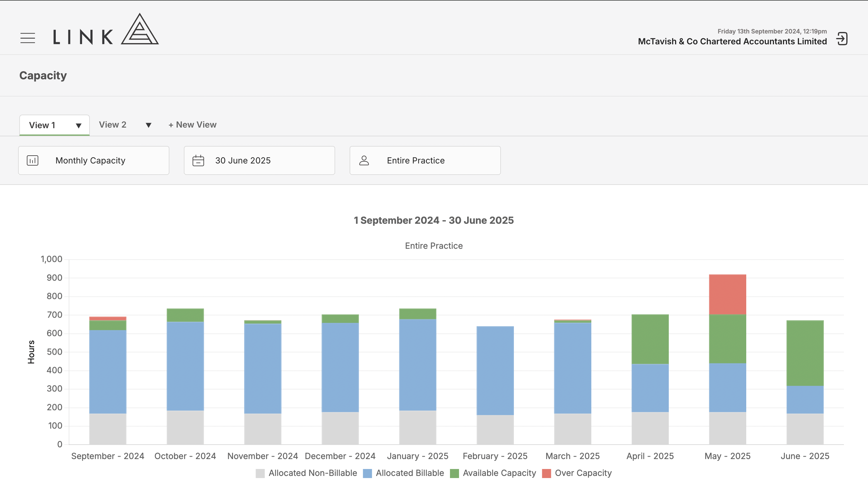Image resolution: width=868 pixels, height=491 pixels.
Task: Open the View 1 dropdown arrow
Action: click(x=78, y=126)
